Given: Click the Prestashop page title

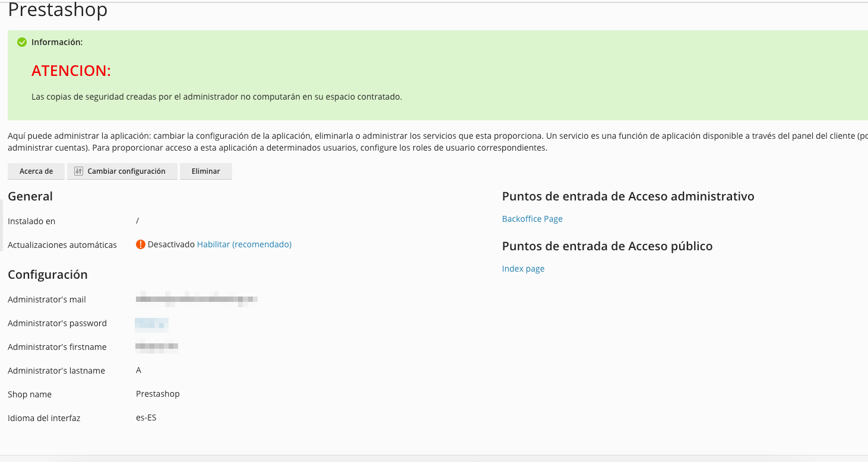Looking at the screenshot, I should (x=58, y=10).
